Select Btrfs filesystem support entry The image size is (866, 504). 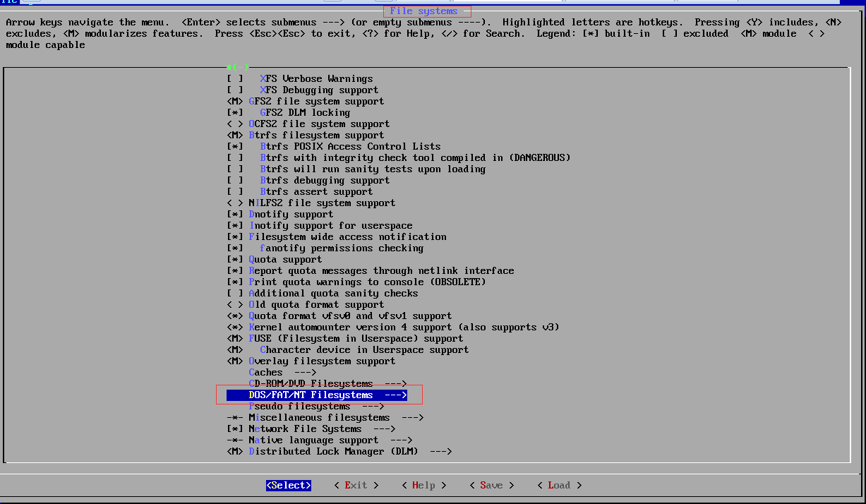(306, 135)
